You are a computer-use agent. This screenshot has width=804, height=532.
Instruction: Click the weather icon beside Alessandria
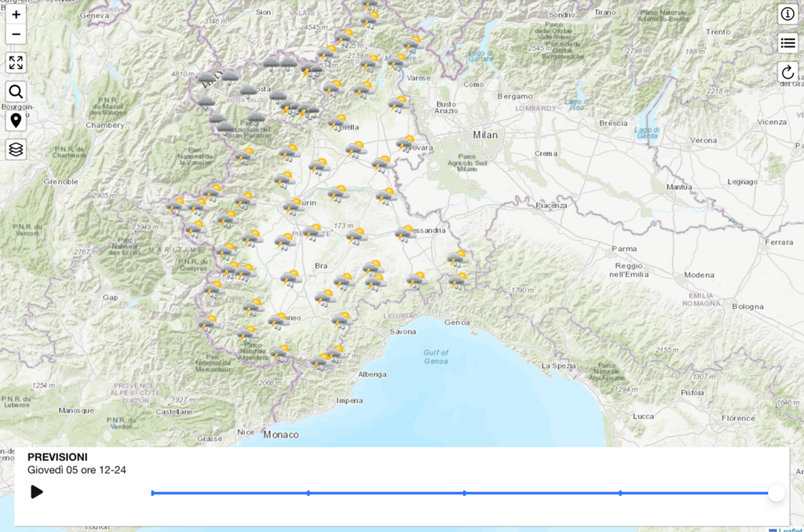405,233
